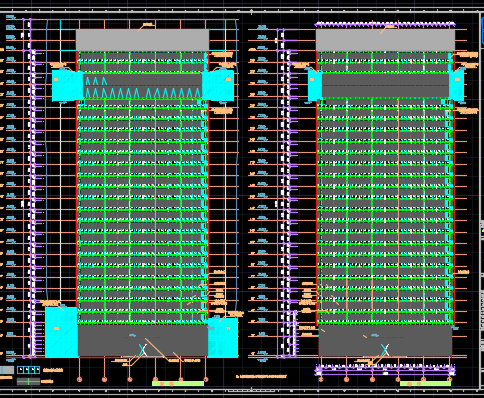Click the upper-left cyan block on left elevation

coord(68,85)
